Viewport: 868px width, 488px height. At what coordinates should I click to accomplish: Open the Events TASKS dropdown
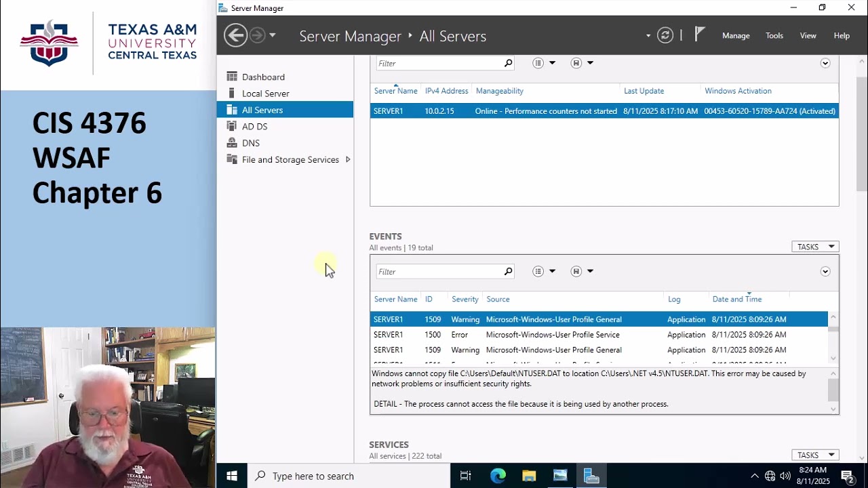[815, 247]
